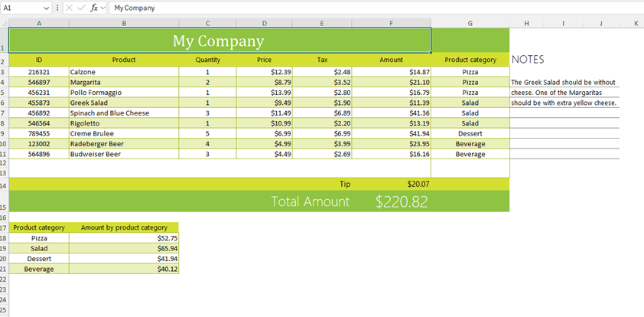Click the Enter checkmark icon in formula bar

point(81,8)
